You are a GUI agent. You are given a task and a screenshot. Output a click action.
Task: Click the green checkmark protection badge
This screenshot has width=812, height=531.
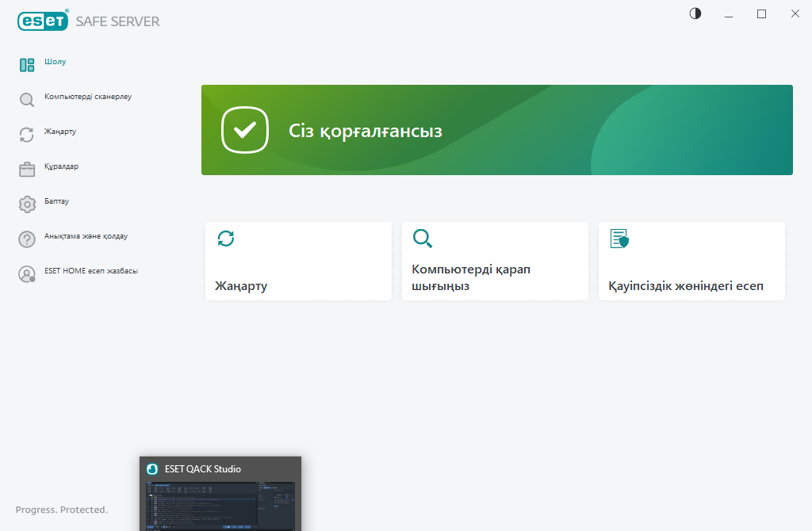[x=244, y=130]
